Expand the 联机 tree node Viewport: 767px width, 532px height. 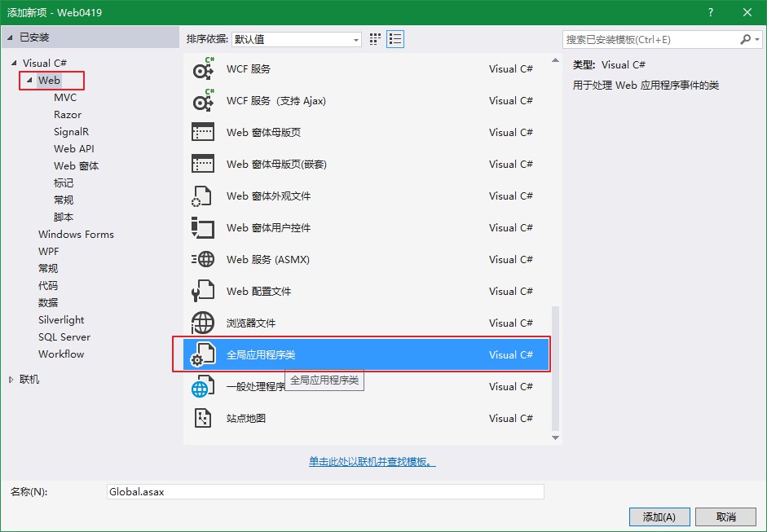coord(11,380)
